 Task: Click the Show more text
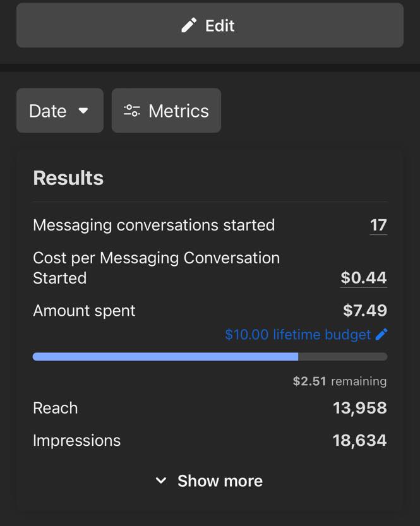point(220,481)
